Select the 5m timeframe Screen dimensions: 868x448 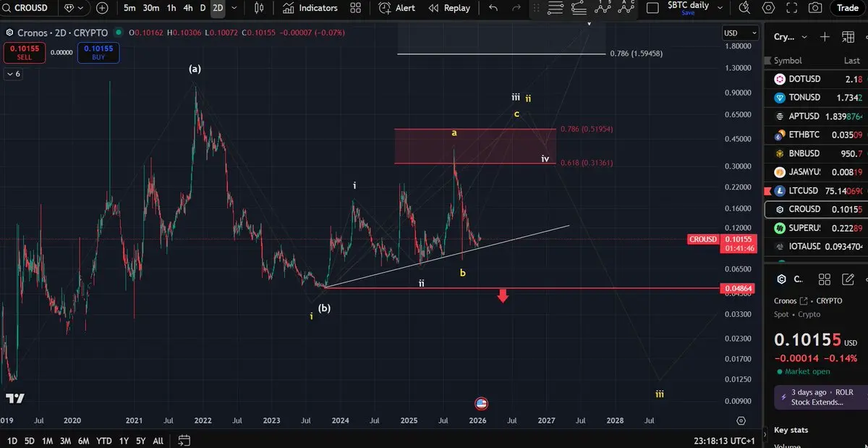tap(129, 8)
